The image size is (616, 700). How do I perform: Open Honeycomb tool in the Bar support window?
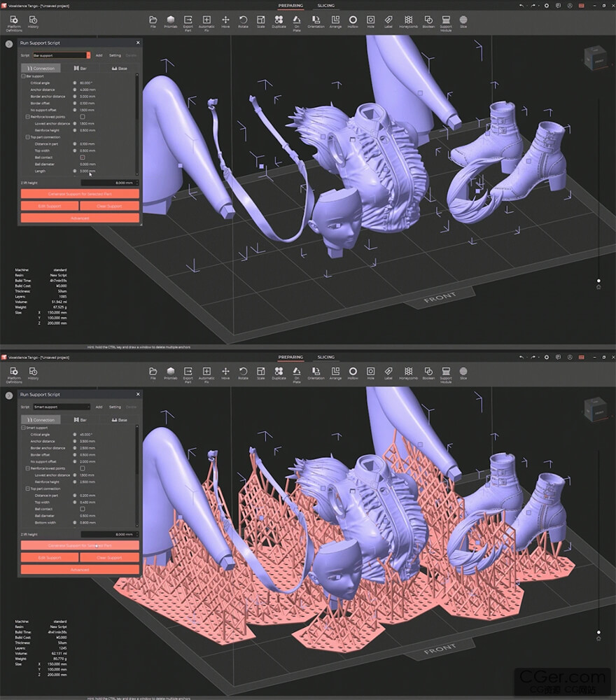[x=408, y=22]
